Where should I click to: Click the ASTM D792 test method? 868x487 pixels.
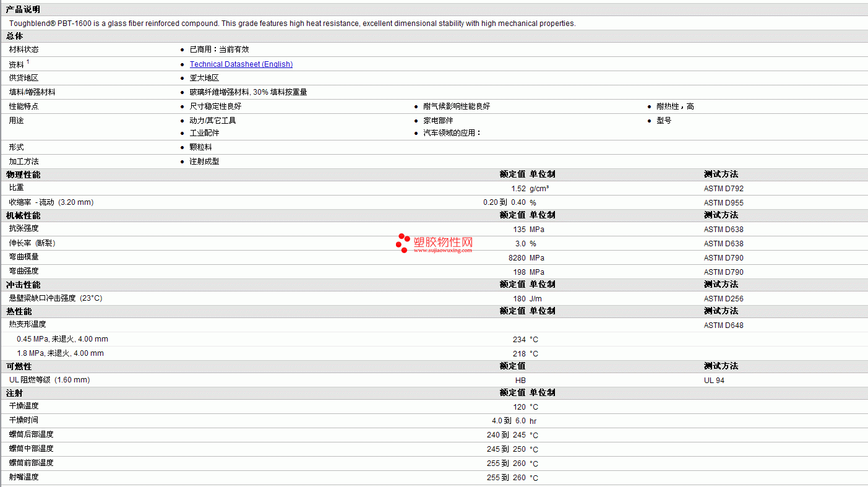pyautogui.click(x=724, y=189)
